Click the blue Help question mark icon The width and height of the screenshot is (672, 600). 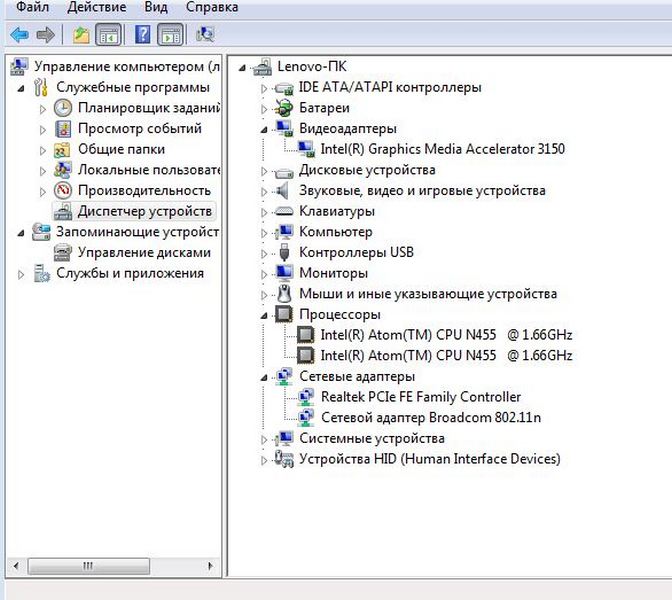click(x=142, y=35)
